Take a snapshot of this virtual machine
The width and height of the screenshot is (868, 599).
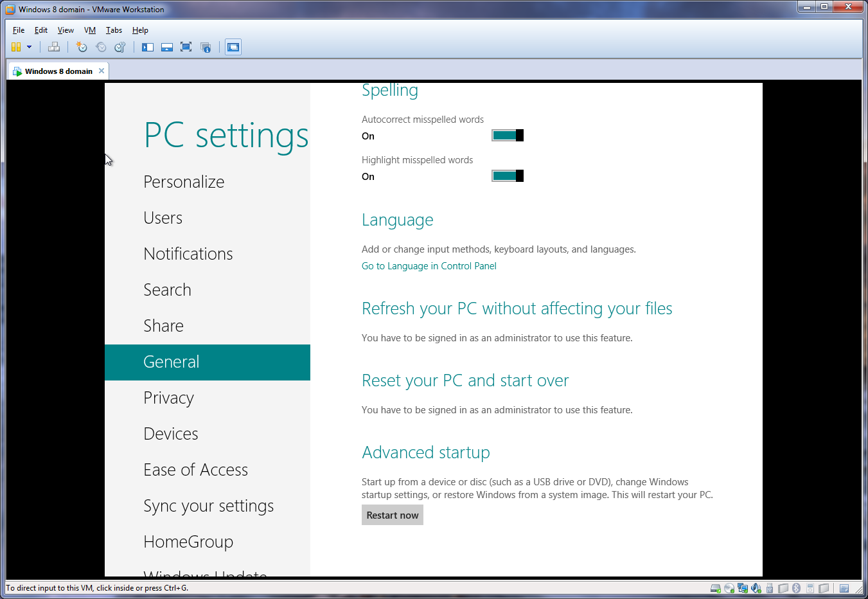pos(82,47)
